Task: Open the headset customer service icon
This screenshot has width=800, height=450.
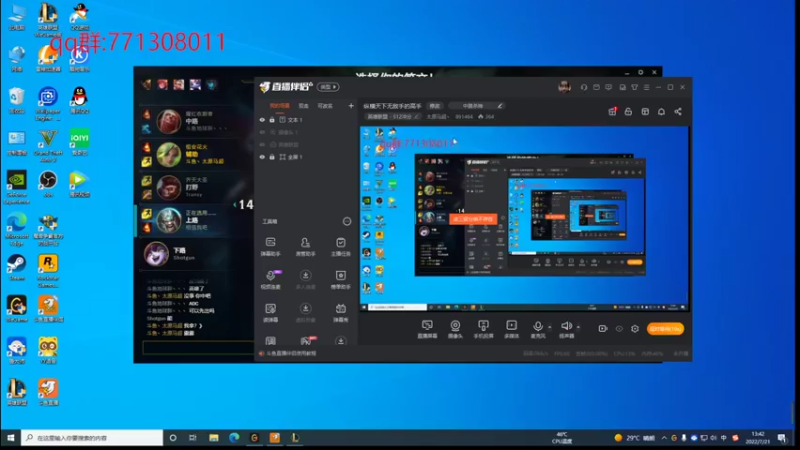Action: (584, 87)
